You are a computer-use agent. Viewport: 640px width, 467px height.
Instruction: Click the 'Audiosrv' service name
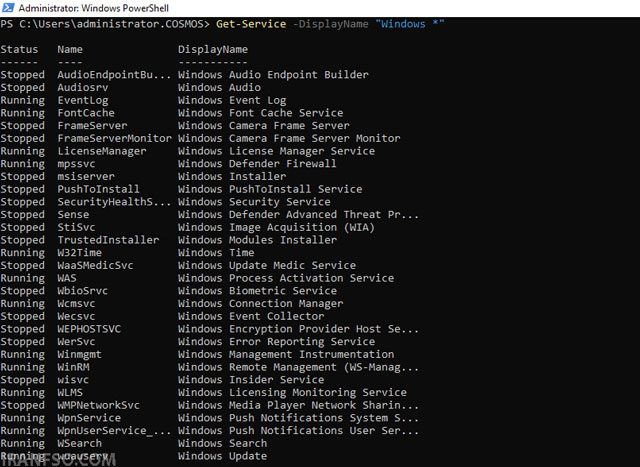pyautogui.click(x=83, y=87)
